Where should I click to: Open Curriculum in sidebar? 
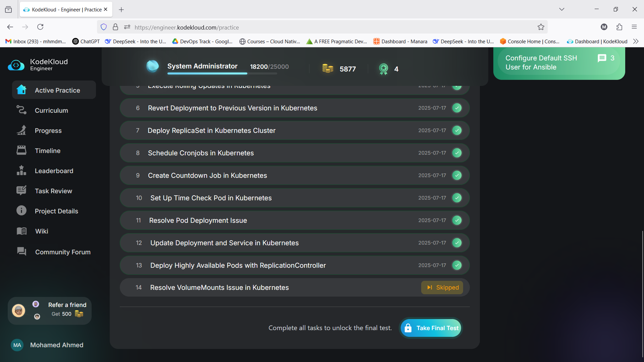pyautogui.click(x=54, y=110)
